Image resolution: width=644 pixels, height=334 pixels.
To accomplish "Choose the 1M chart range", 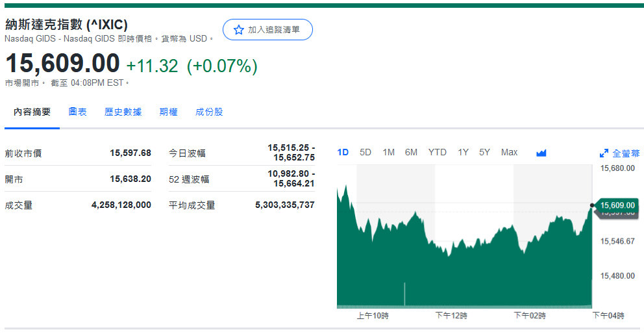I will (388, 152).
